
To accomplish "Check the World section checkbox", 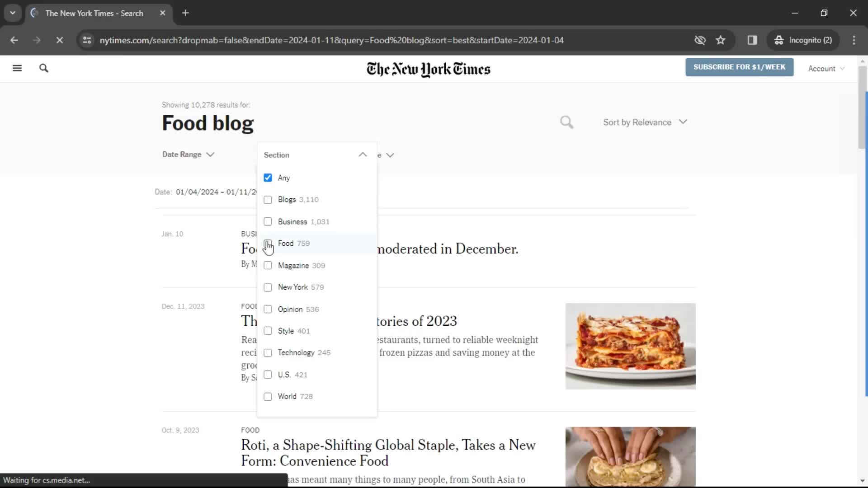I will (x=268, y=397).
